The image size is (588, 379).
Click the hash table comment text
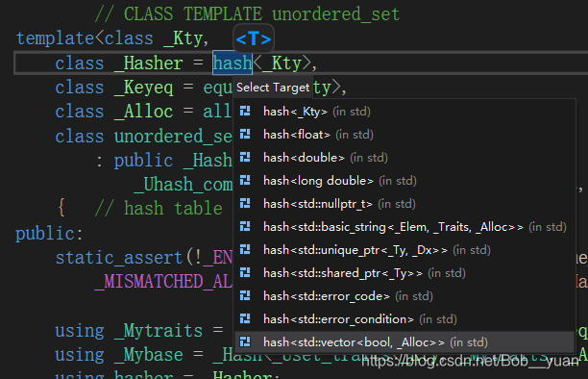159,209
